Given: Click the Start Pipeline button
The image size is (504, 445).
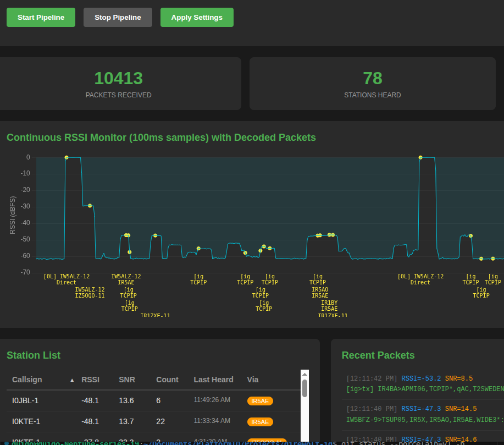Looking at the screenshot, I should [41, 18].
